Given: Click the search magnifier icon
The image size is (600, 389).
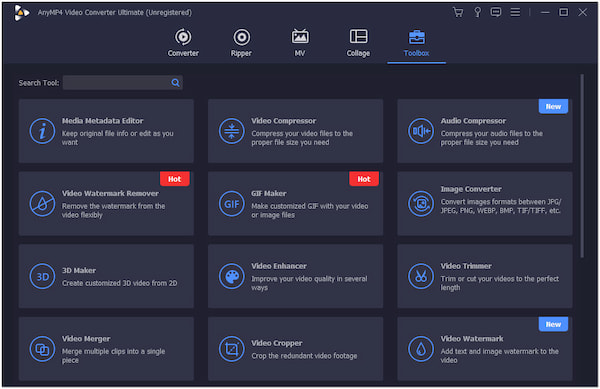Looking at the screenshot, I should (175, 83).
